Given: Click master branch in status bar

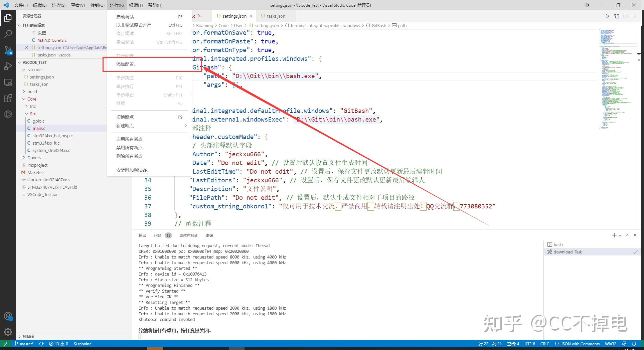Looking at the screenshot, I should click(x=24, y=344).
